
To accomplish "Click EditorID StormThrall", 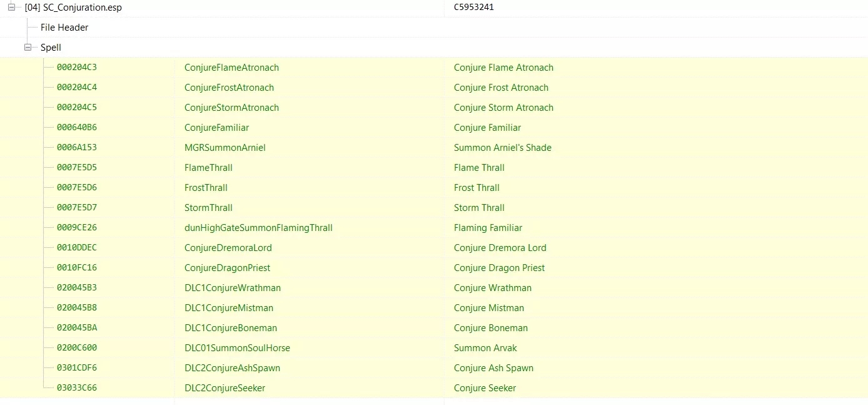I will click(x=208, y=208).
